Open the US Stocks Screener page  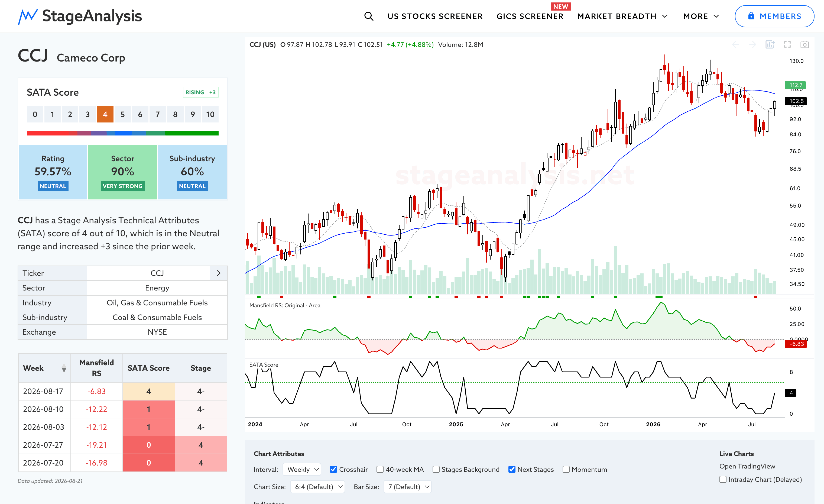[435, 16]
